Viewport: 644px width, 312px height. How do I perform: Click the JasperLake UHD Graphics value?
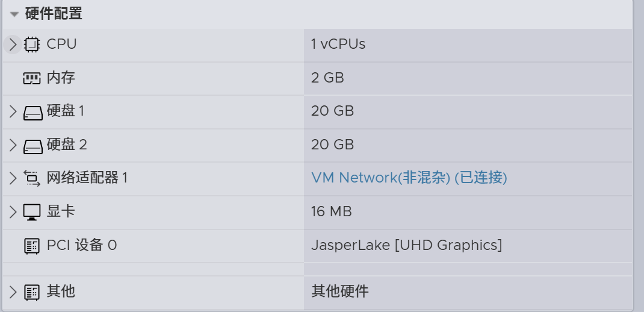click(406, 245)
